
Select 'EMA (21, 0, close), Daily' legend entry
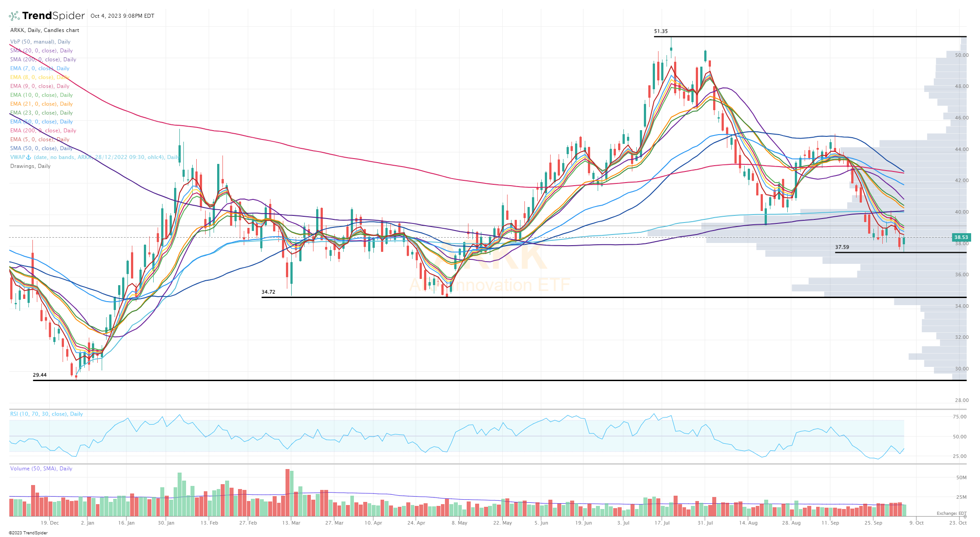[41, 104]
